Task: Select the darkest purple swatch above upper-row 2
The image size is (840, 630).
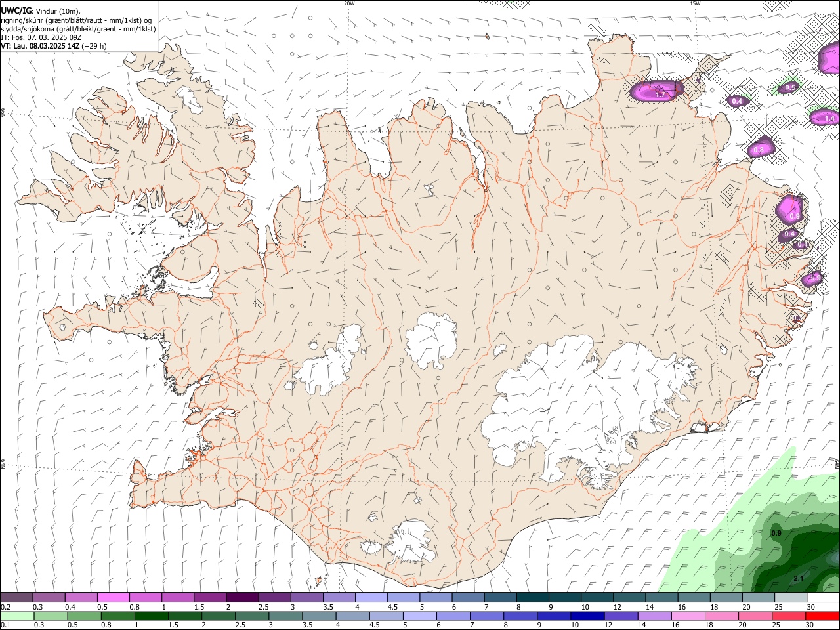Action: (x=242, y=597)
